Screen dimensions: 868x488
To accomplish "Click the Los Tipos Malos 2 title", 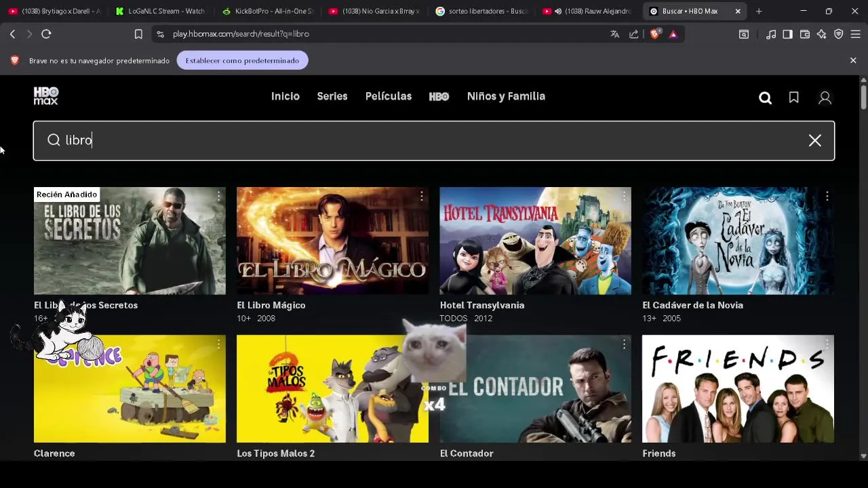I will [276, 453].
